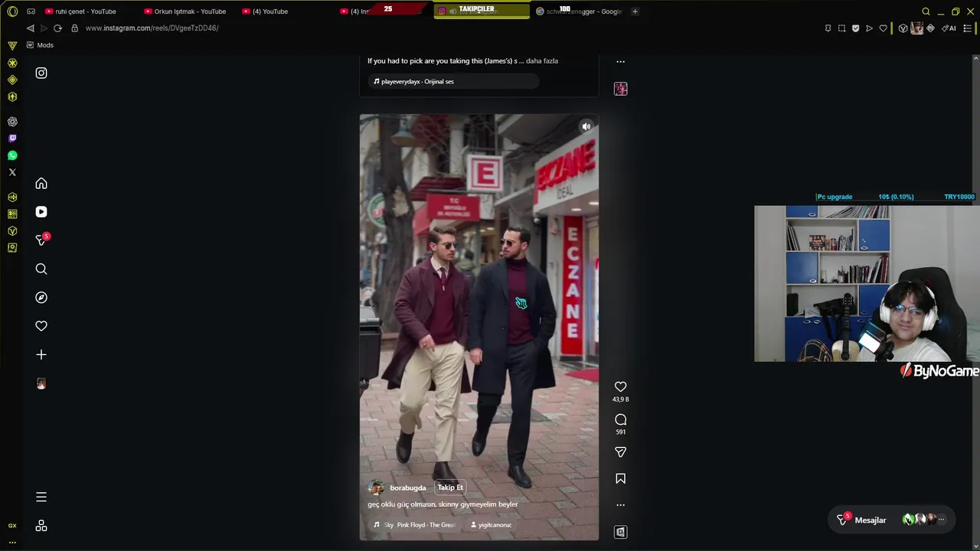
Task: Open Instagram More hamburger menu
Action: coord(41,497)
